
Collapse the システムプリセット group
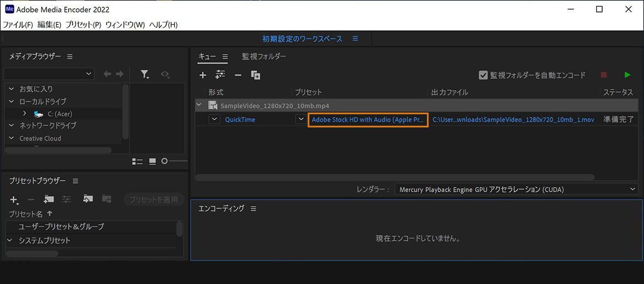(x=9, y=241)
